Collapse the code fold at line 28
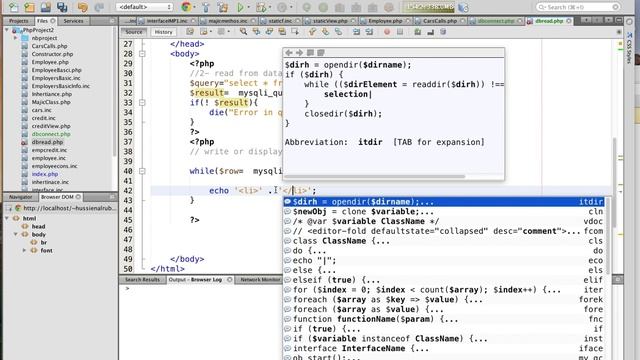 point(142,54)
